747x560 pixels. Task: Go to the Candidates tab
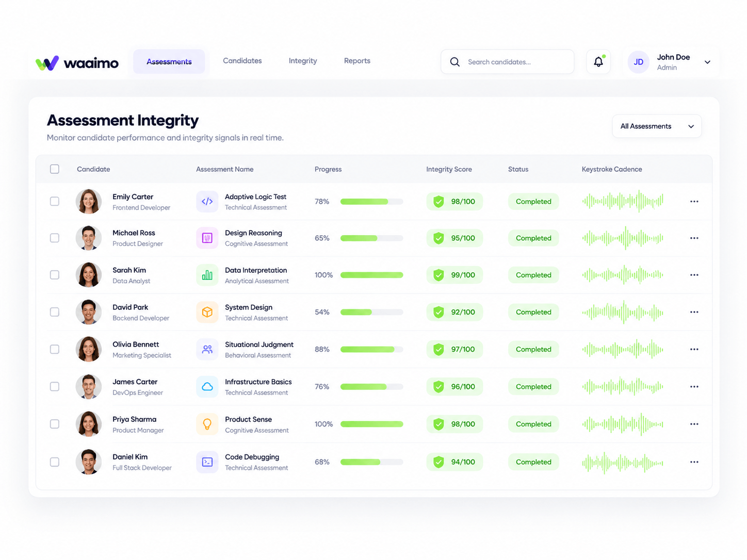click(x=242, y=61)
